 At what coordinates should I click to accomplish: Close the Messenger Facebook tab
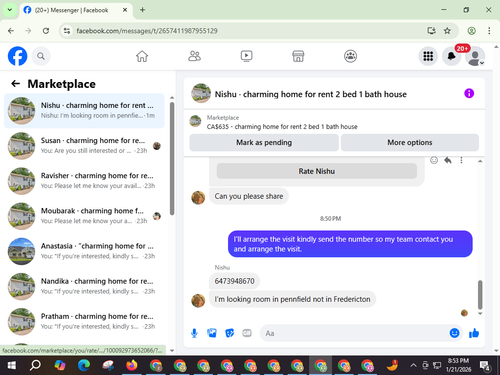tap(125, 10)
